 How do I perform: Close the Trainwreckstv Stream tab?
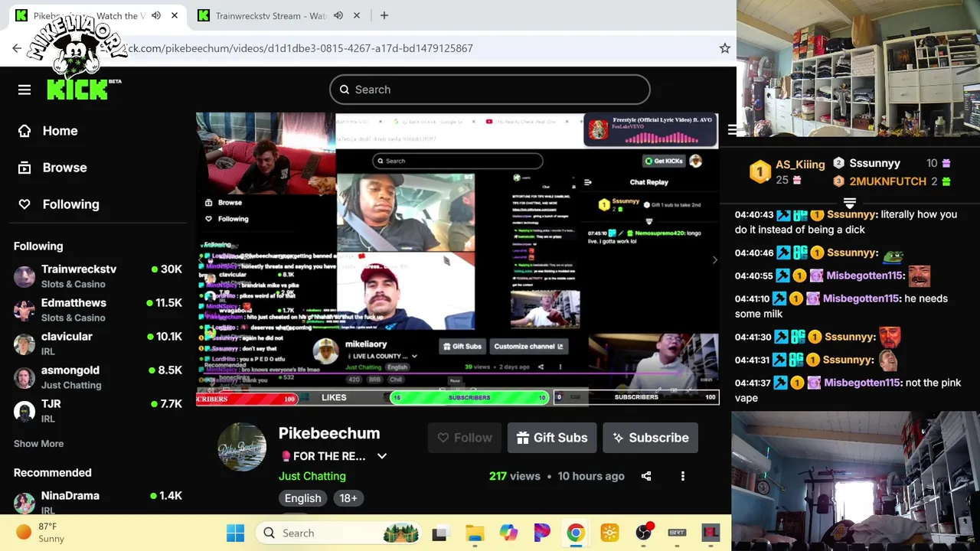click(x=357, y=15)
